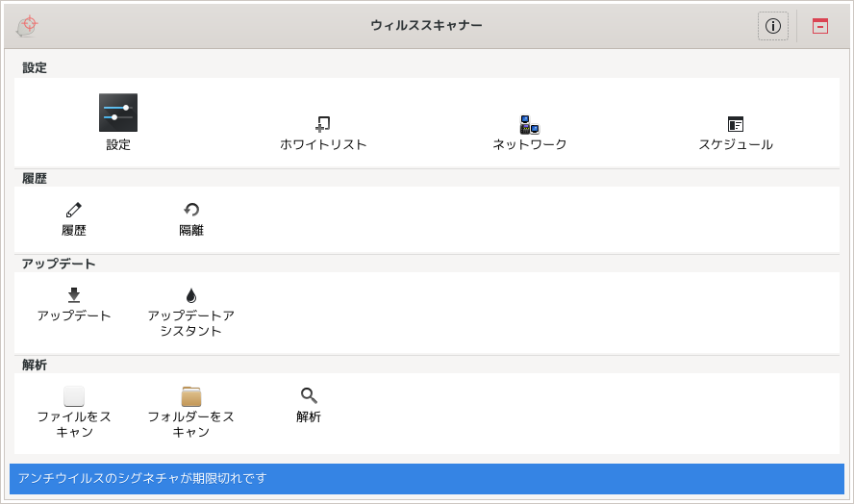The width and height of the screenshot is (854, 504).
Task: Open the アップデートアシスタント droplet icon
Action: 190,295
